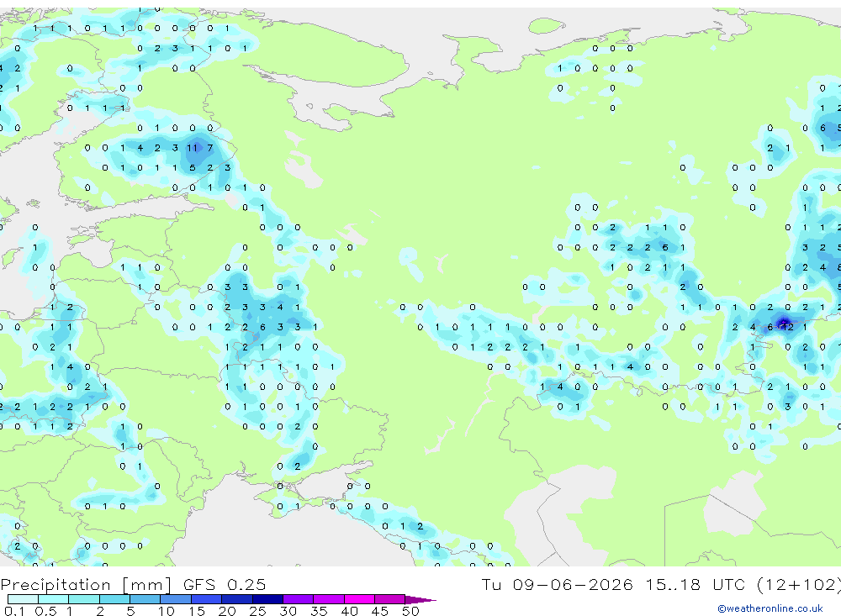Click the "12" value at the dark blue maximum
The height and width of the screenshot is (616, 841).
787,327
